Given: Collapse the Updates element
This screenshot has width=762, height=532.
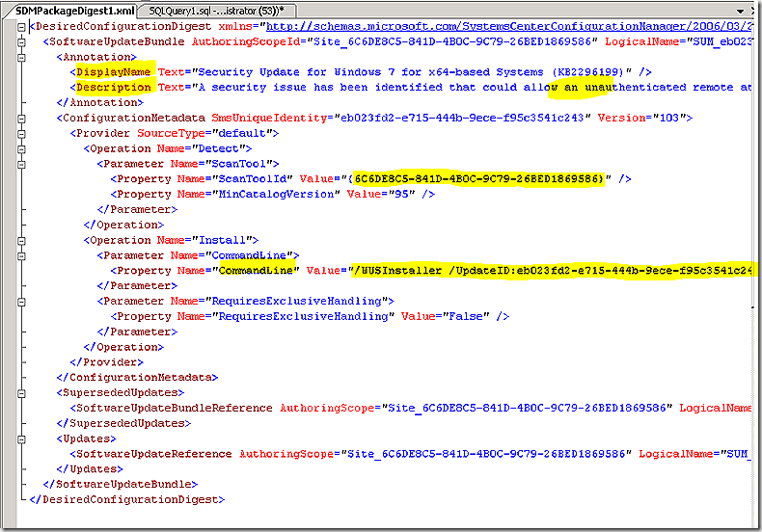Looking at the screenshot, I should pyautogui.click(x=21, y=439).
